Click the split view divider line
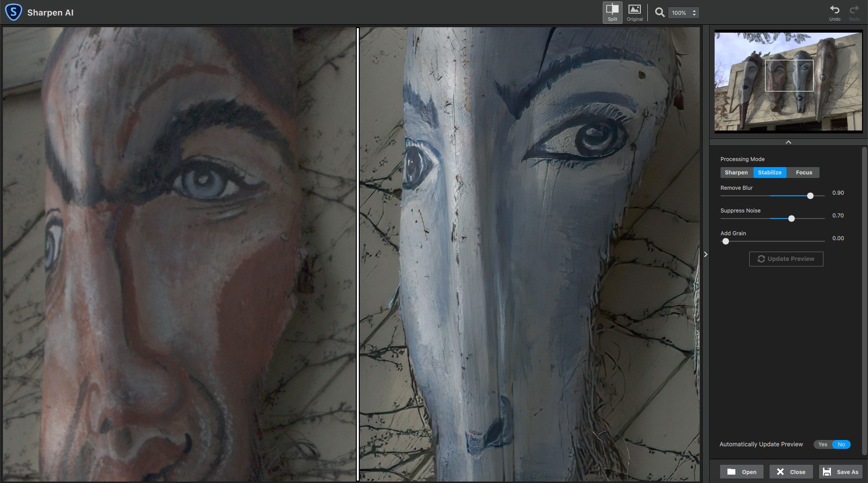 click(x=357, y=254)
